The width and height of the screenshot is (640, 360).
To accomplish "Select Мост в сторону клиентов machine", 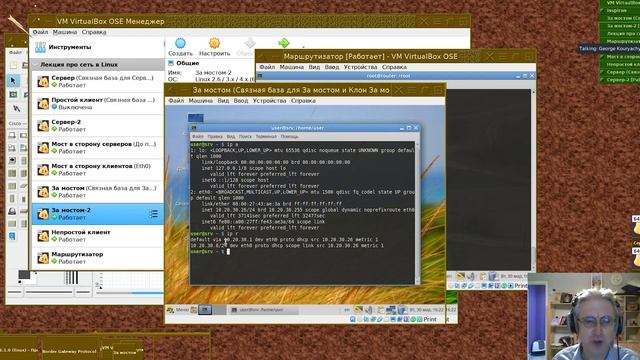I will tap(98, 169).
